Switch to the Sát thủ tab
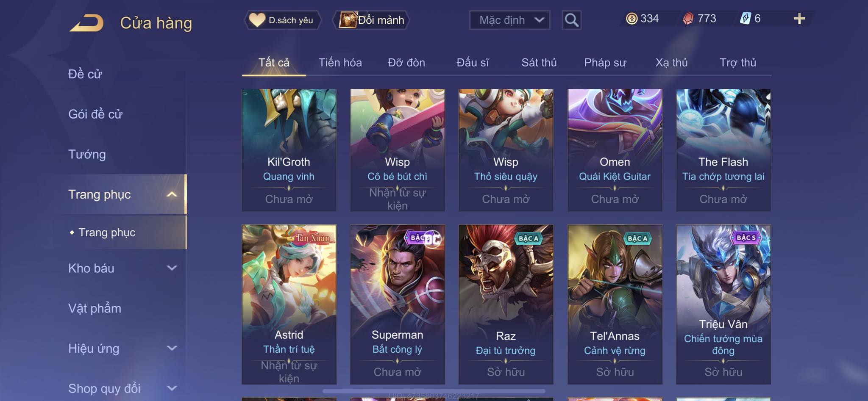 [539, 63]
